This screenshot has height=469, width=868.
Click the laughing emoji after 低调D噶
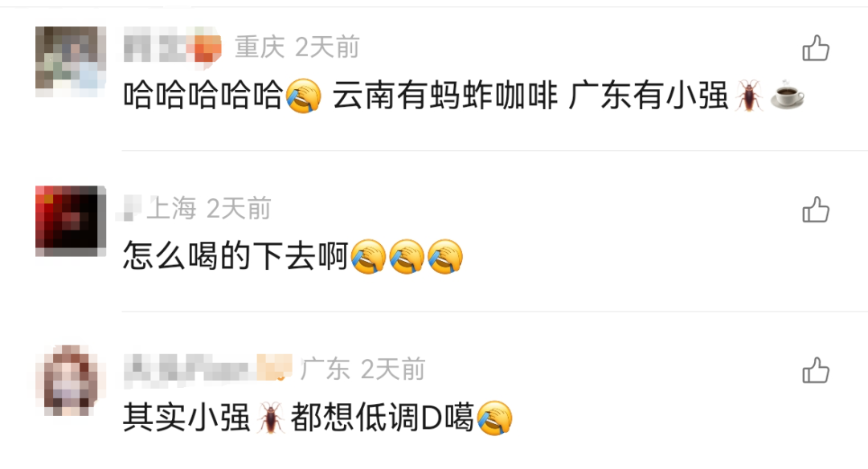coord(494,418)
